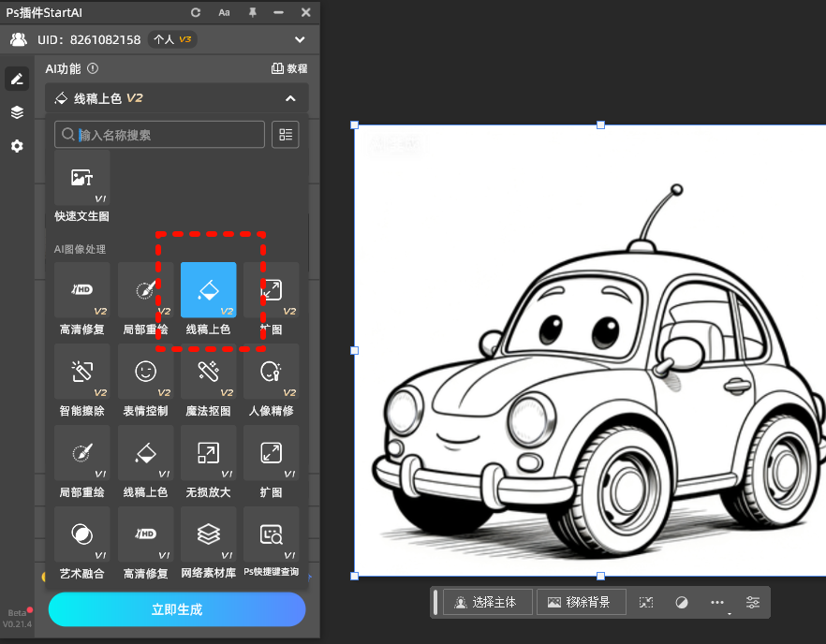
Task: Open the 表情控制 tool
Action: point(145,372)
